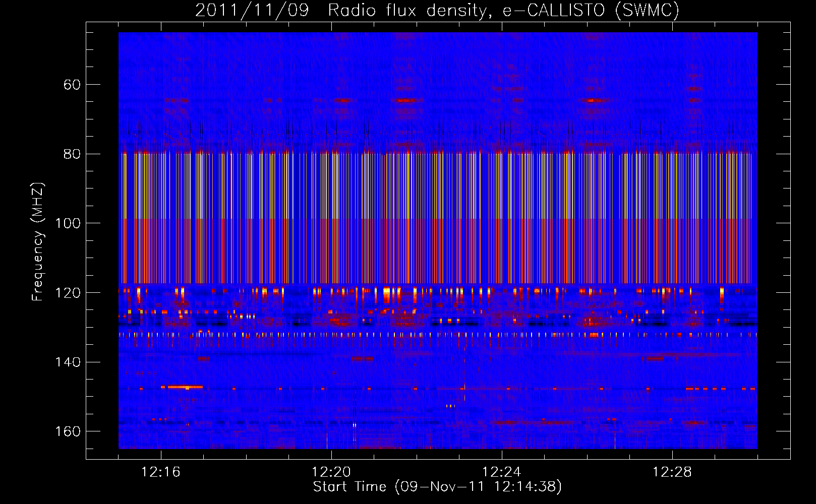Image resolution: width=816 pixels, height=504 pixels.
Task: Select the 120 frequency tick label
Action: pos(68,293)
